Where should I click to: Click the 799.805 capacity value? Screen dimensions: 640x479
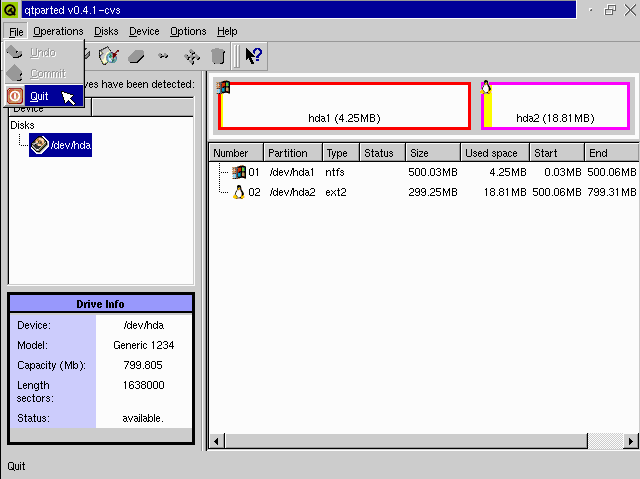pos(143,365)
